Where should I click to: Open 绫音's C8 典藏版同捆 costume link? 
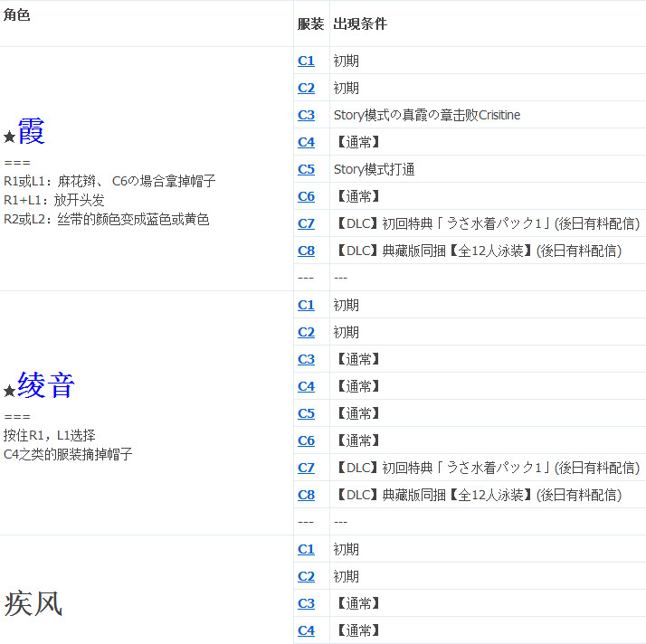pos(306,495)
